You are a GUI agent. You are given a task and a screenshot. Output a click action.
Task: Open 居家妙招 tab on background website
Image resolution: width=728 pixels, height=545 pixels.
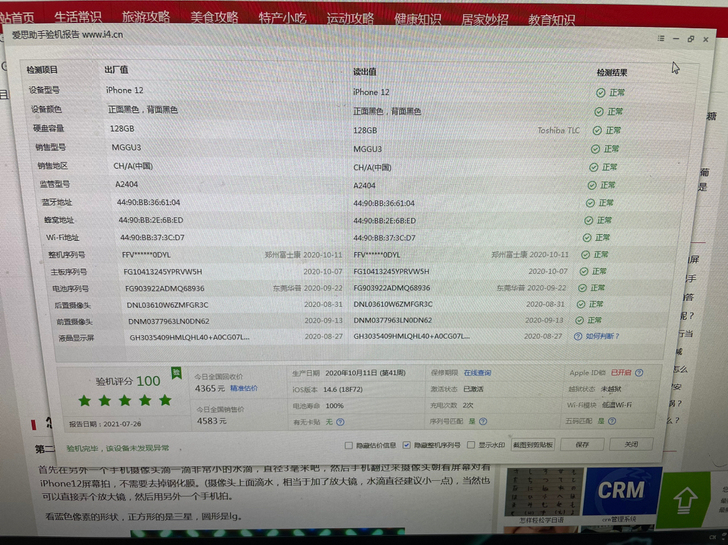pos(485,19)
